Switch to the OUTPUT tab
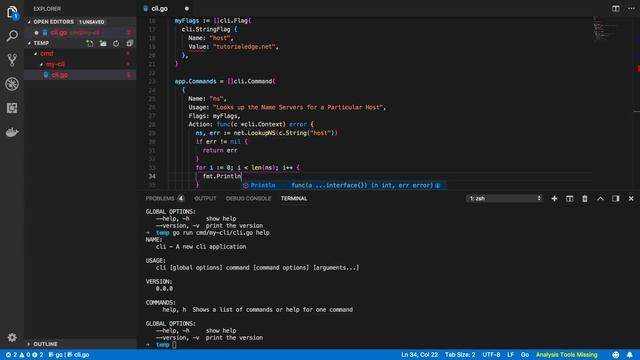Image resolution: width=640 pixels, height=360 pixels. click(205, 198)
